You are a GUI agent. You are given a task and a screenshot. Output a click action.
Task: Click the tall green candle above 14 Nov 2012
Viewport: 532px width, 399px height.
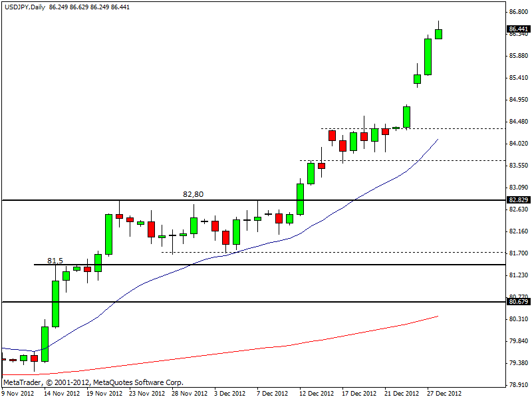(x=56, y=303)
